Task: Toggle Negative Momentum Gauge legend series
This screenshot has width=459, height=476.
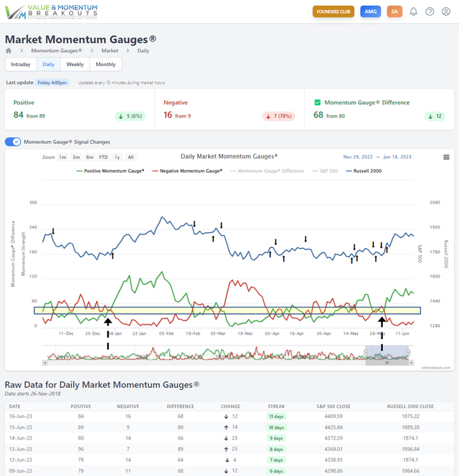Action: tap(187, 171)
